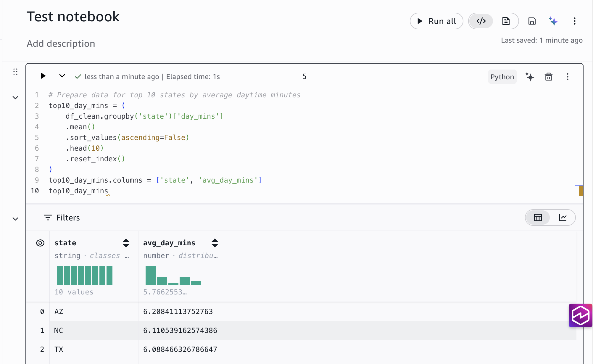Select value 6.110539162574386
Viewport: 593px width, 364px height.
tap(180, 331)
